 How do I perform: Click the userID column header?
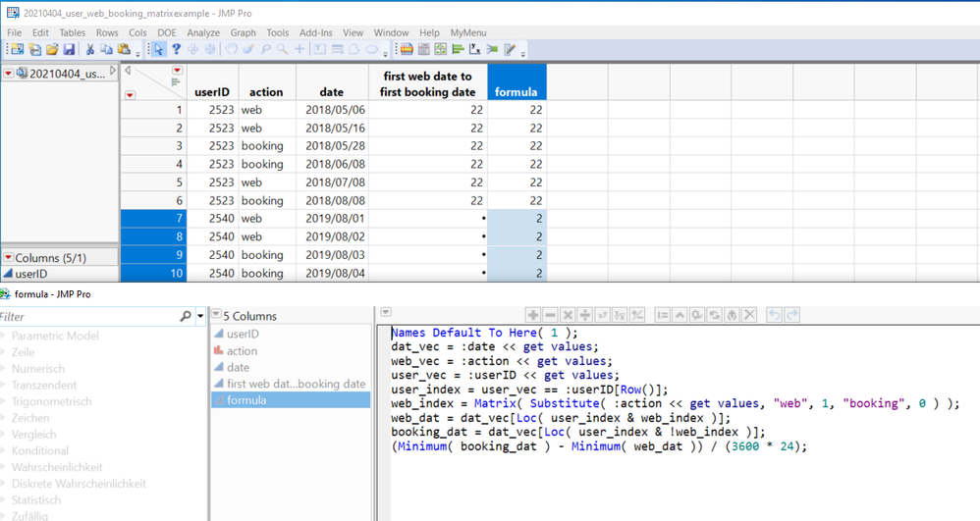[x=211, y=92]
